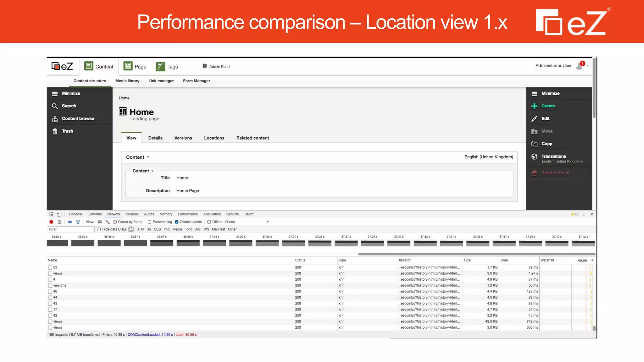This screenshot has height=362, width=644.
Task: Open the DevTools Performance tab
Action: pos(188,214)
